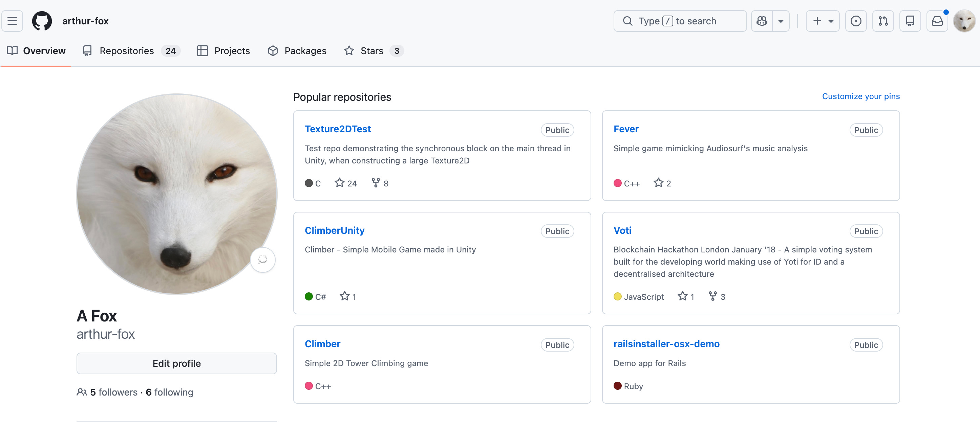Switch to the Stars tab

373,51
